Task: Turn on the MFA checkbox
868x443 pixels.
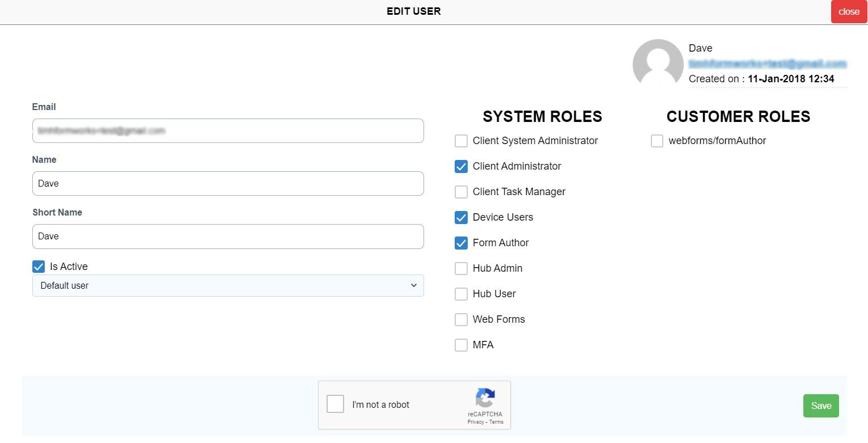Action: click(461, 345)
